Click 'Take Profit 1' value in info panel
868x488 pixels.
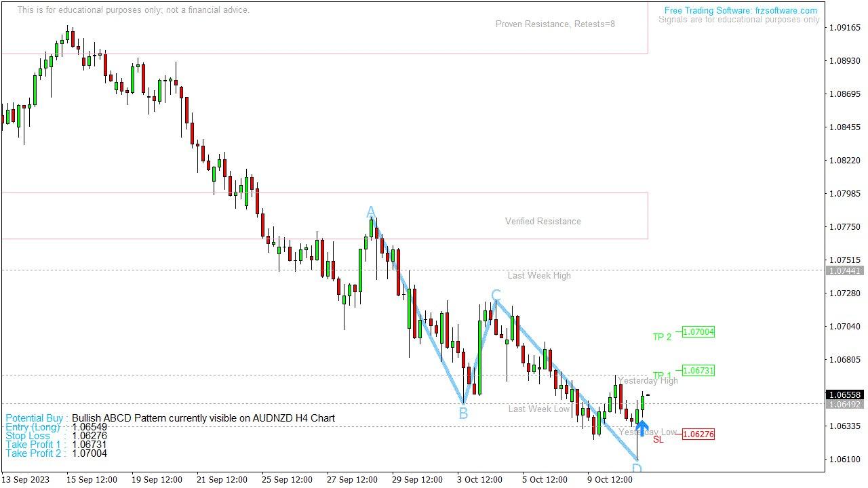(90, 445)
